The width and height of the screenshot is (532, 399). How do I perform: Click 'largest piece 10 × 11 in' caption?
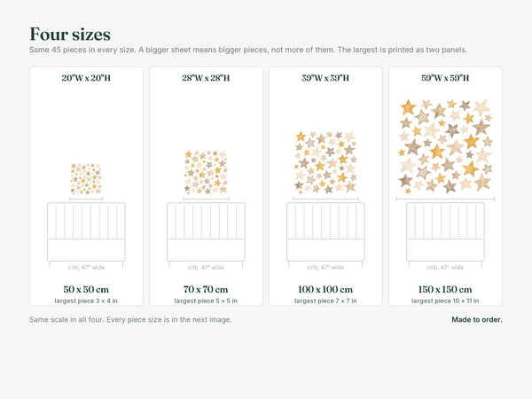(x=445, y=301)
